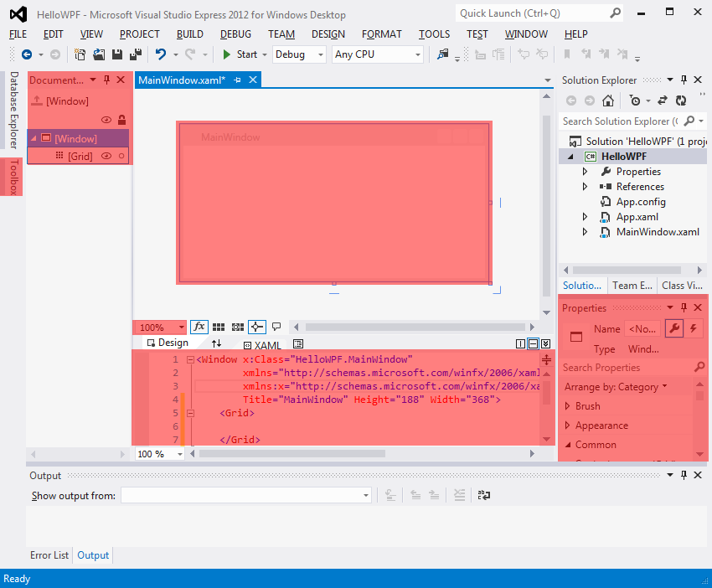
Task: Click the swap panes button between Design and XAML
Action: pos(217,343)
